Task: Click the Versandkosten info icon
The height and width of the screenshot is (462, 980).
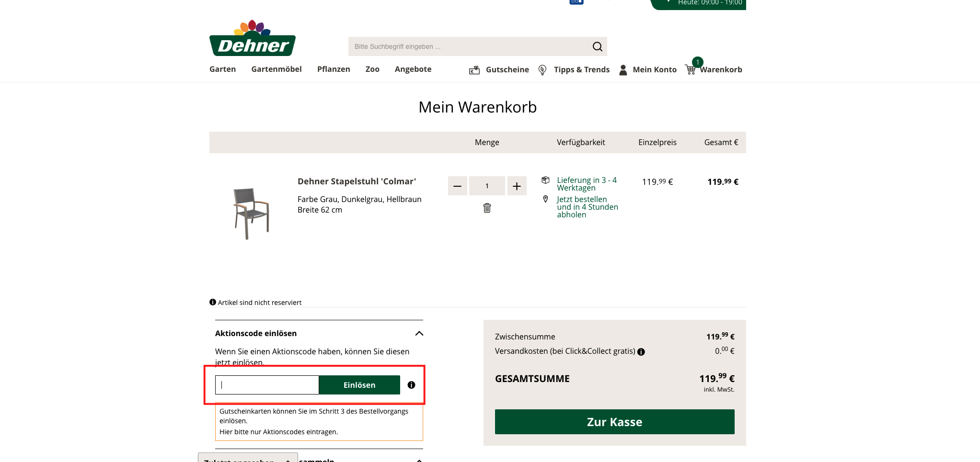Action: pos(641,352)
